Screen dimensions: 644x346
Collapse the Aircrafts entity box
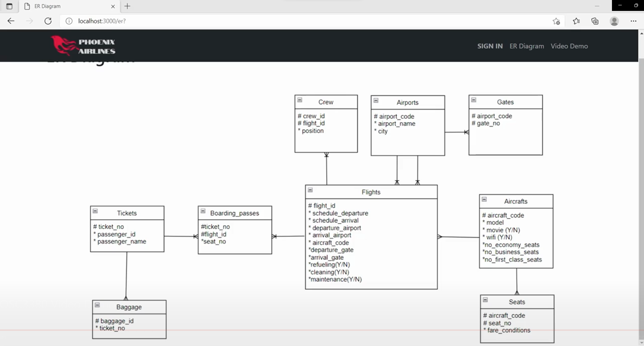[484, 199]
